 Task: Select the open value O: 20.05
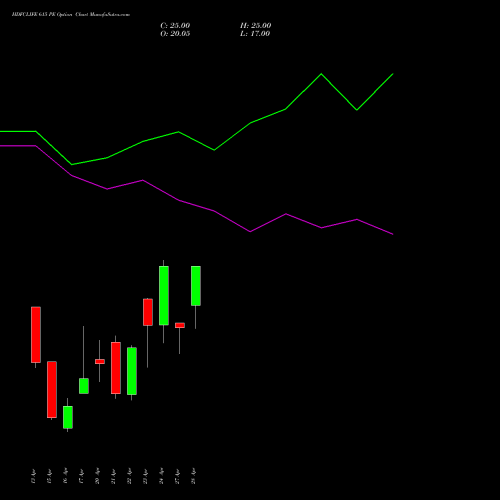tap(175, 34)
